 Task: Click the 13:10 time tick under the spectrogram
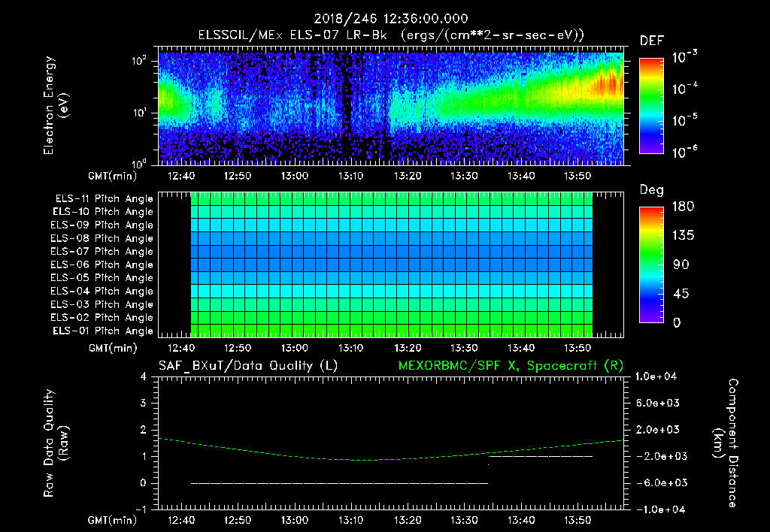pos(350,176)
